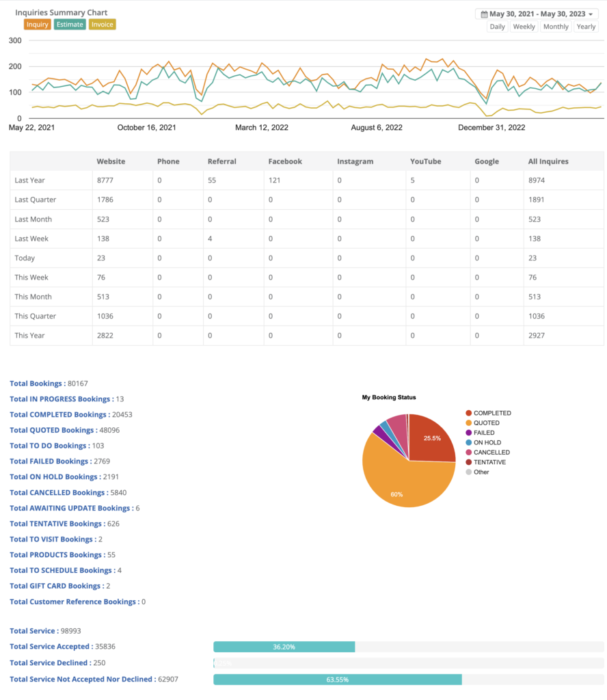Toggle the Invoice series in the chart legend
The width and height of the screenshot is (607, 700).
point(103,25)
